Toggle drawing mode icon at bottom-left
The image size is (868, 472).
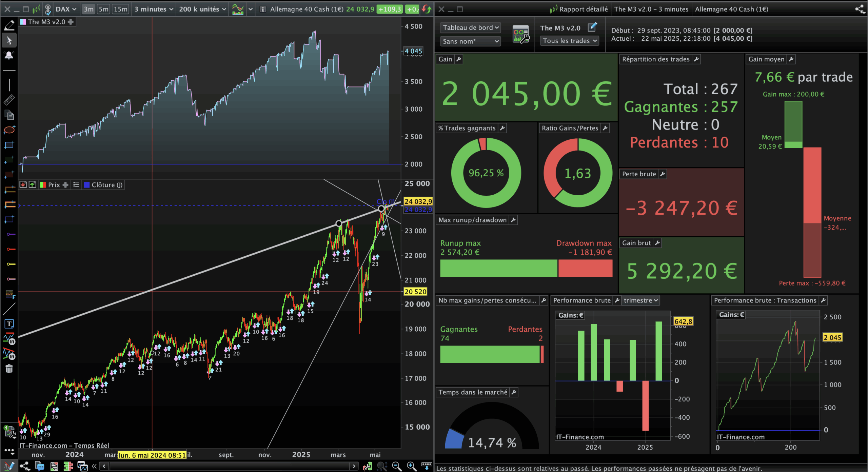[x=9, y=466]
